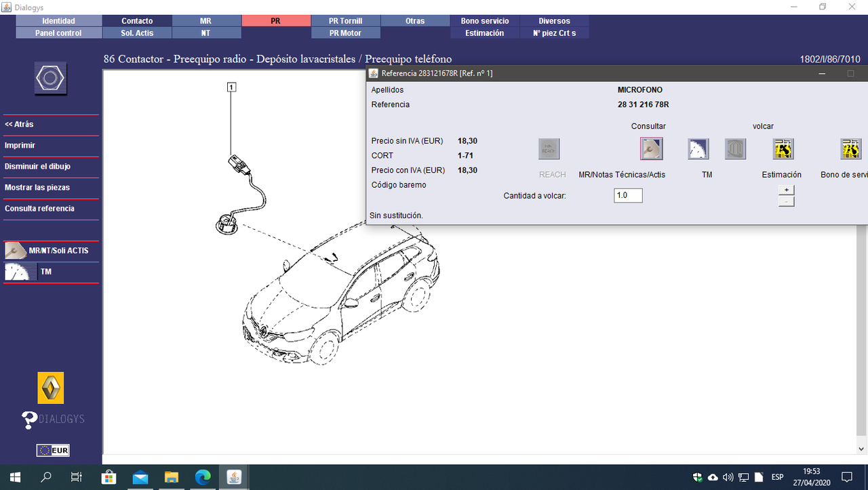Click part callout number 1 in diagram
Image resolution: width=868 pixels, height=490 pixels.
tap(231, 87)
